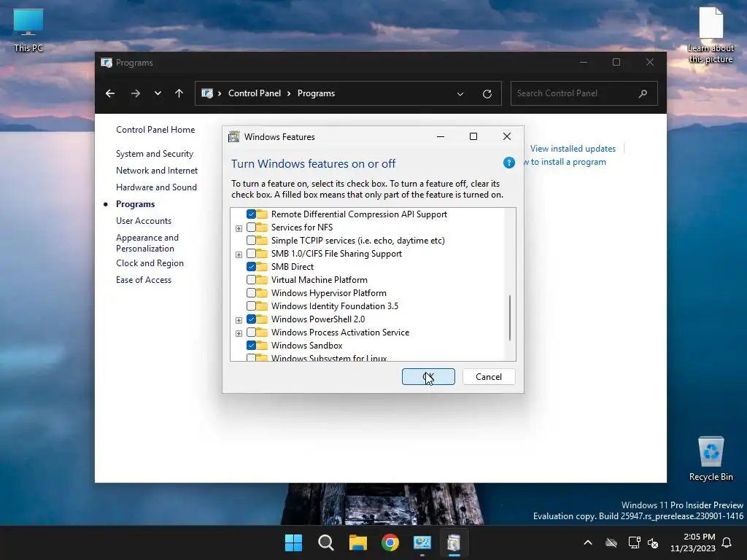This screenshot has height=560, width=747.
Task: Click the Search Control Panel field
Action: click(x=584, y=93)
